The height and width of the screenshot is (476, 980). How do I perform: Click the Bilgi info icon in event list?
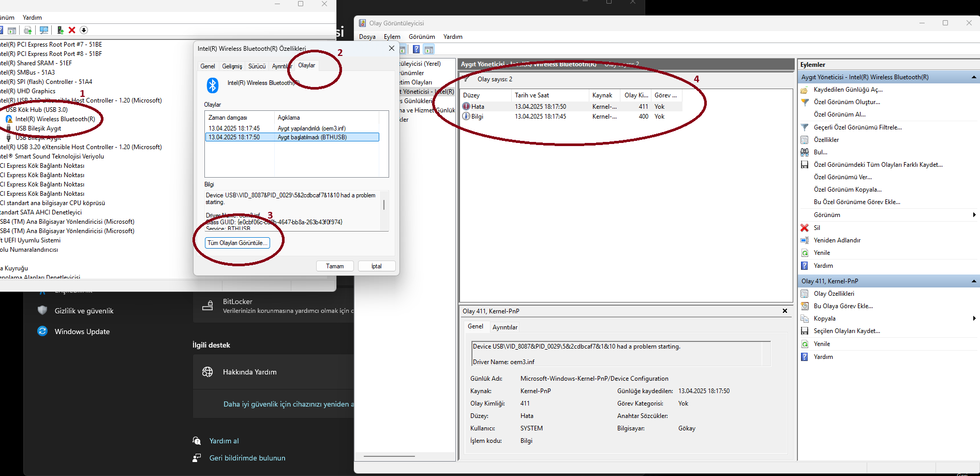click(466, 116)
